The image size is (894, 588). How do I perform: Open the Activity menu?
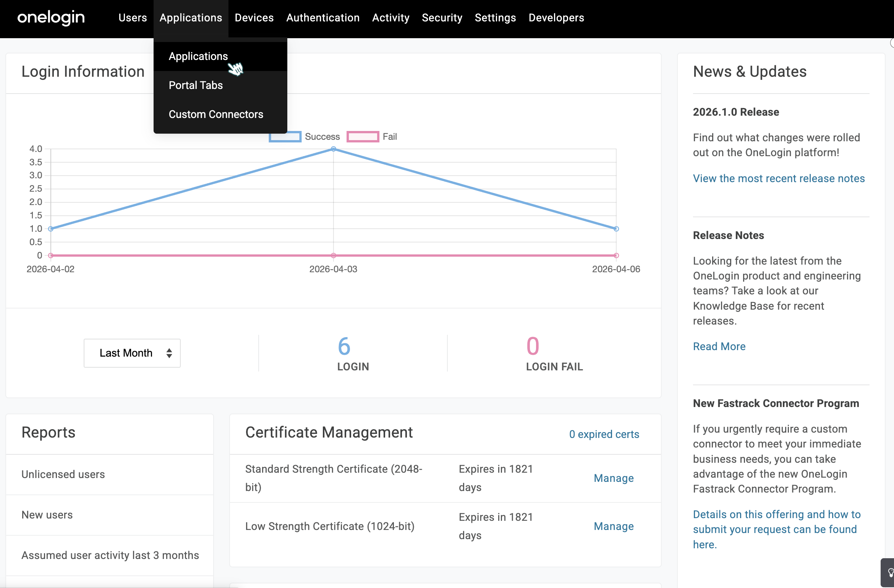coord(390,18)
